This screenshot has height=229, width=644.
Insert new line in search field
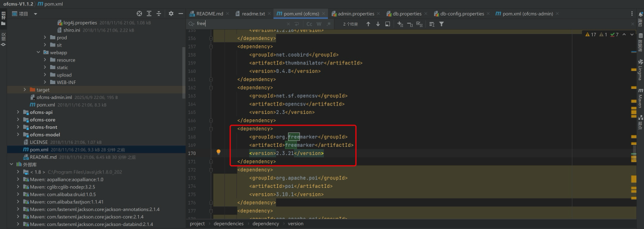(x=296, y=24)
